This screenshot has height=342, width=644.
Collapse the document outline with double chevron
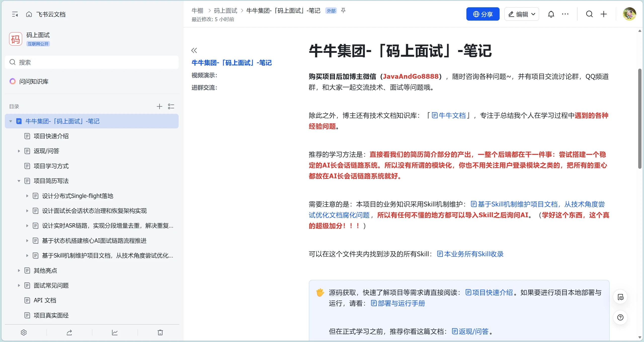194,51
